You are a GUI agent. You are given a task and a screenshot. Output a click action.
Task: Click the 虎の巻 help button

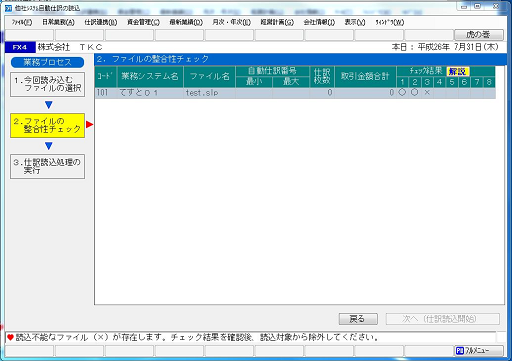[479, 35]
